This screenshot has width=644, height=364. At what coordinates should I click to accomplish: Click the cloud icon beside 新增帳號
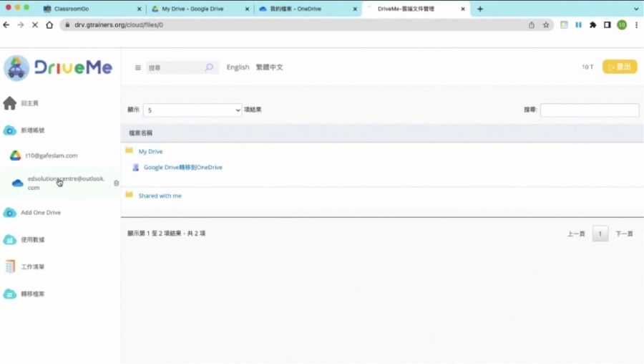[x=10, y=130]
